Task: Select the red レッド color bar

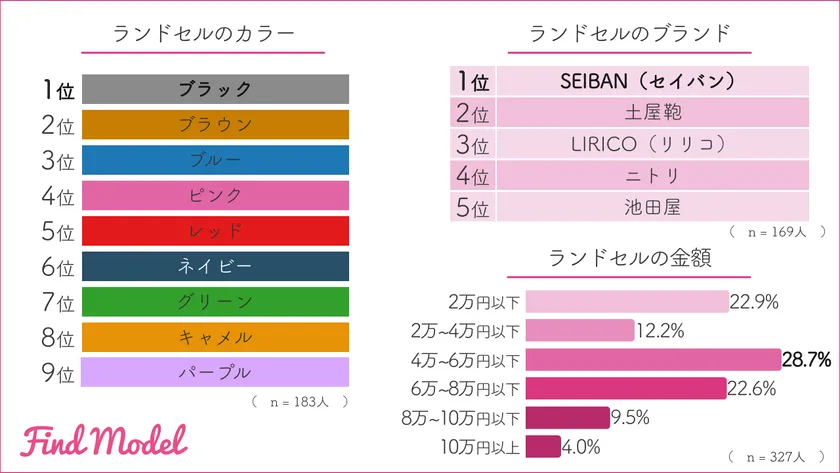Action: pos(215,231)
